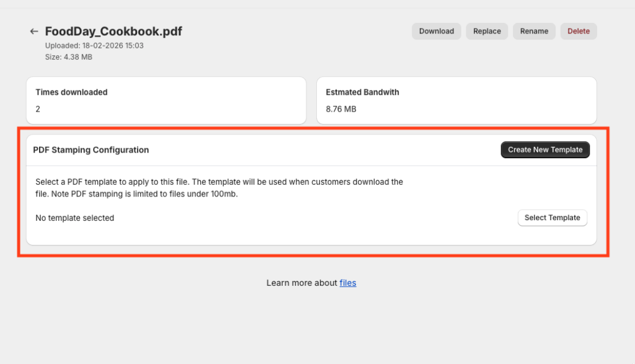
Task: Open the Select Template picker
Action: pos(552,218)
